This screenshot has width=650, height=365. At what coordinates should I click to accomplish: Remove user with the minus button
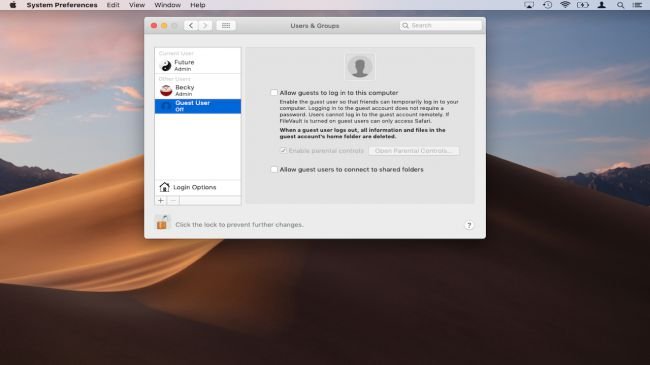[x=173, y=200]
